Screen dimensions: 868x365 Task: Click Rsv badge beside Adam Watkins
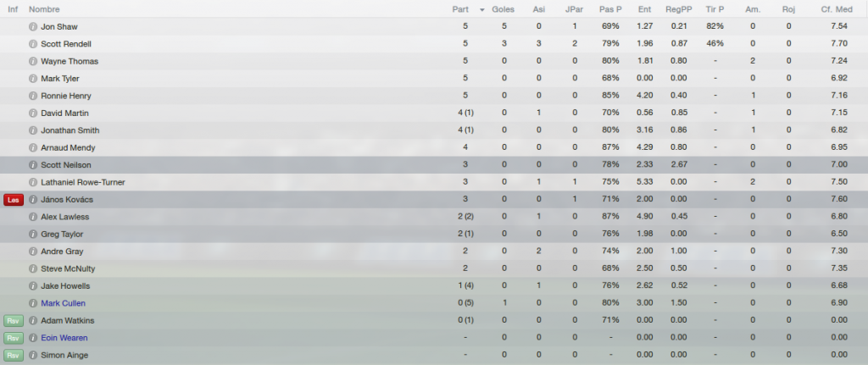coord(14,321)
